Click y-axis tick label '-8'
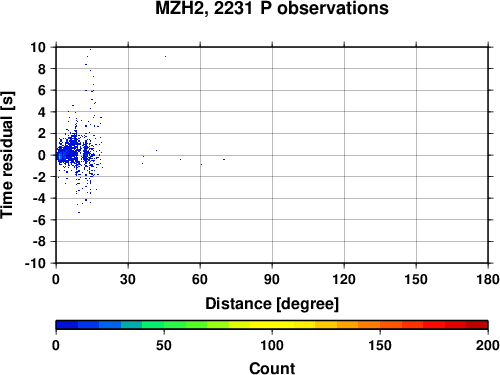 pyautogui.click(x=39, y=242)
